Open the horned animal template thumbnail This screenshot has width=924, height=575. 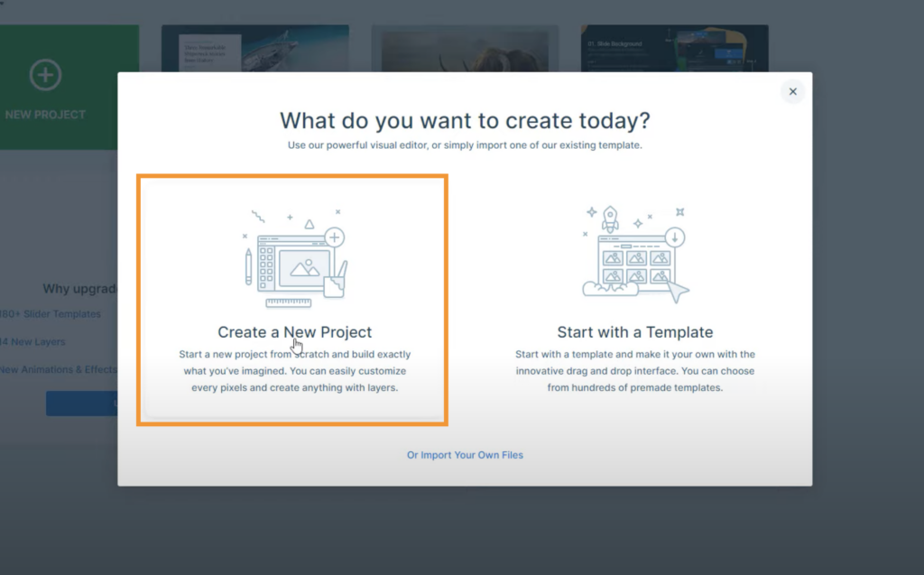pyautogui.click(x=465, y=48)
